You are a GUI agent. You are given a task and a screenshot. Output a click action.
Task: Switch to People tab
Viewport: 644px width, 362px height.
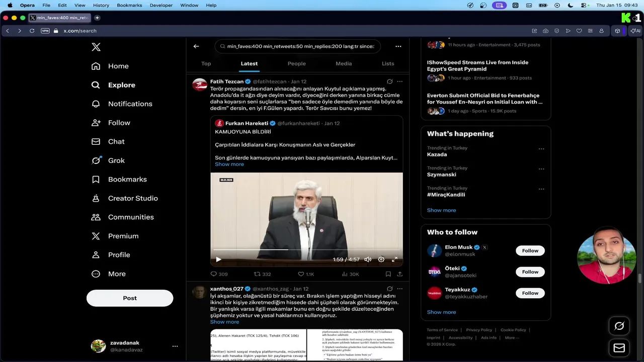296,63
